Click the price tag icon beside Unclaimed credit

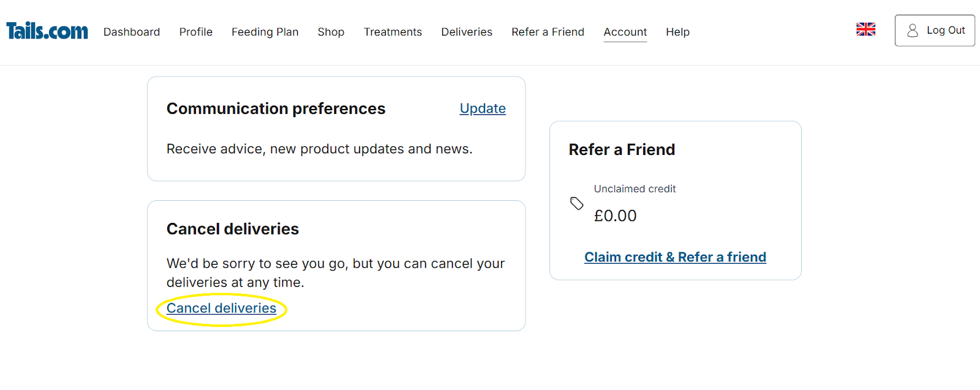pyautogui.click(x=576, y=203)
